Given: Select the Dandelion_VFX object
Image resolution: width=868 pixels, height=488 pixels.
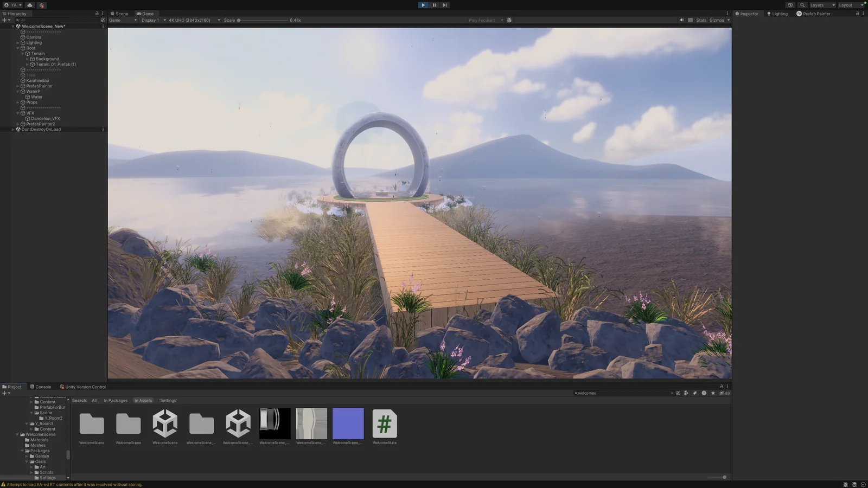Looking at the screenshot, I should click(45, 118).
